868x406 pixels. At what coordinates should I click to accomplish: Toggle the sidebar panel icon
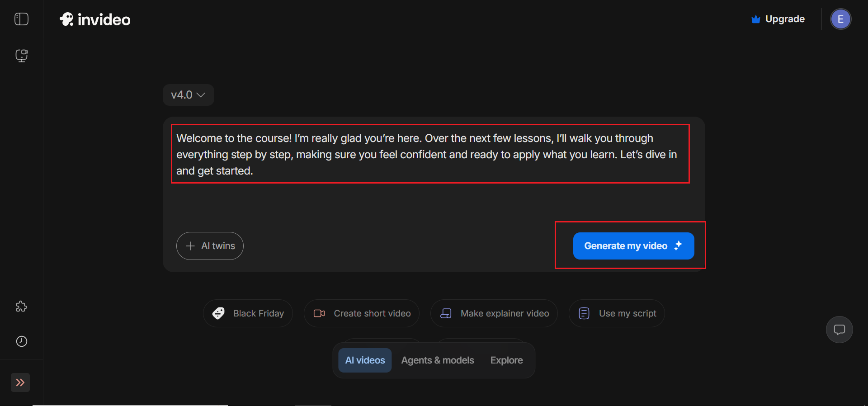[x=21, y=19]
